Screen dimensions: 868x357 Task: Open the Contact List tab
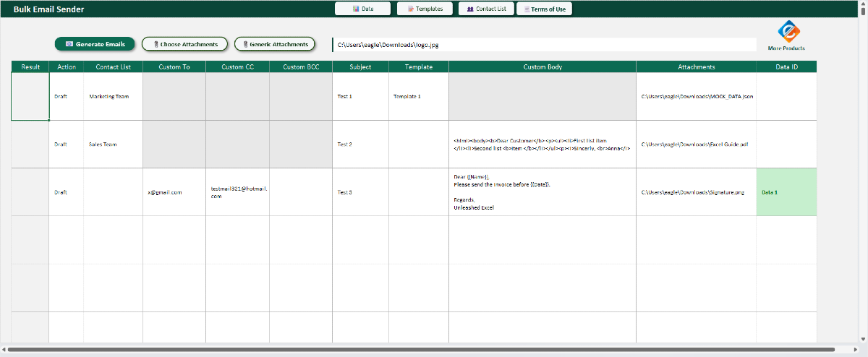pyautogui.click(x=486, y=9)
